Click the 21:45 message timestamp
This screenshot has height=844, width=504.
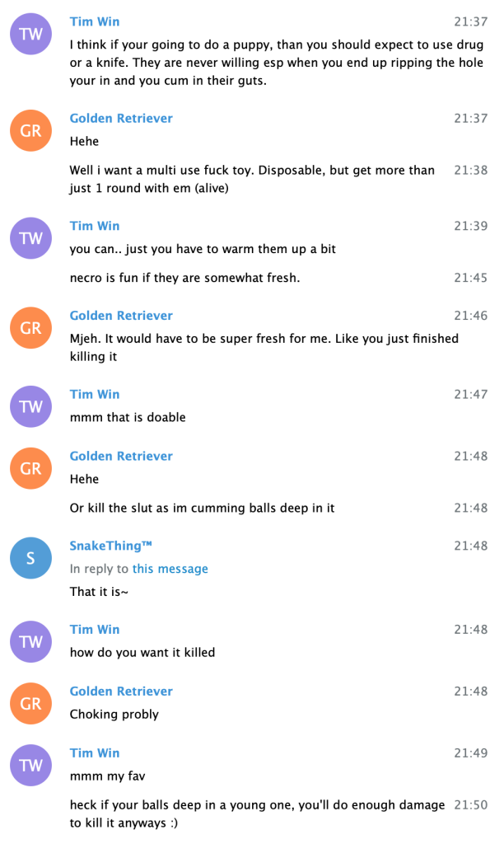(x=470, y=278)
